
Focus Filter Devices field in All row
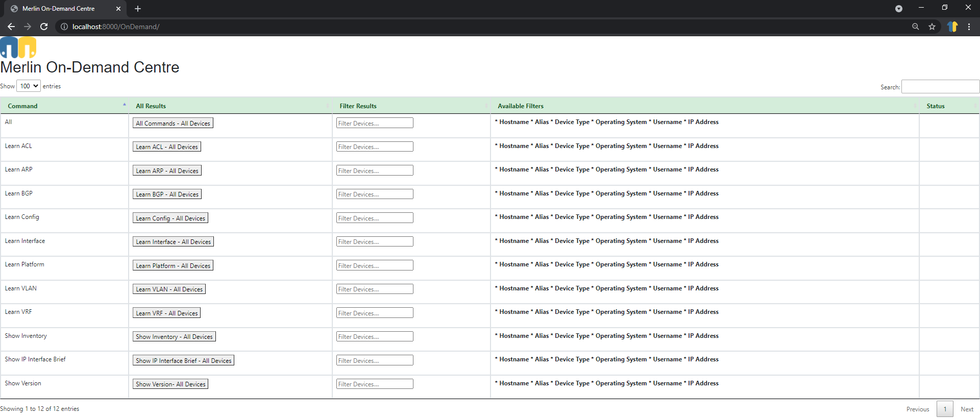pos(375,123)
